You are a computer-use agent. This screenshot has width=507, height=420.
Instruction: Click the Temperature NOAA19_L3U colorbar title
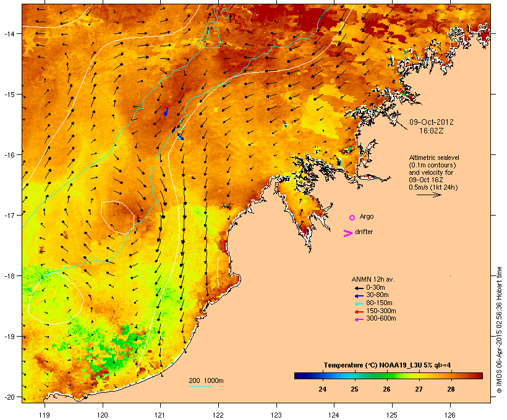pos(388,365)
